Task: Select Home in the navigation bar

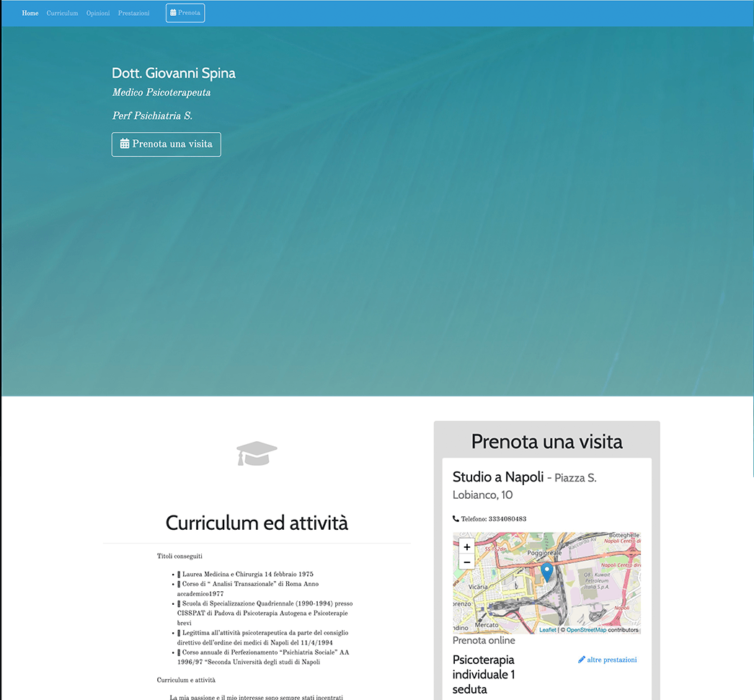Action: 30,12
